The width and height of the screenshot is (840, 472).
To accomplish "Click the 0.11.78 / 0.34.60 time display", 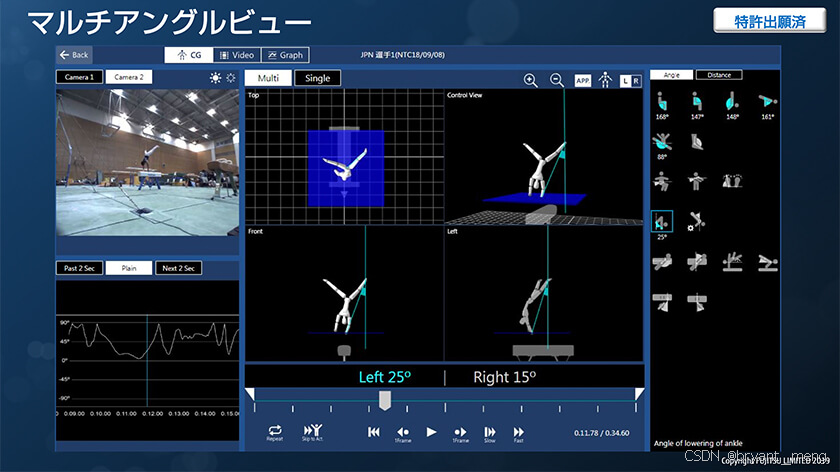I will [602, 433].
